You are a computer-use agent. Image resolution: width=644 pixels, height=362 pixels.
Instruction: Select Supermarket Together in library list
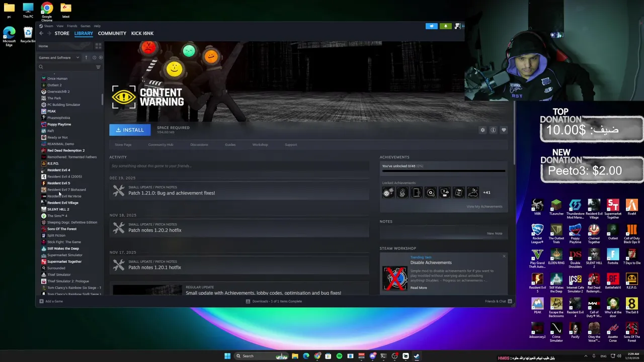click(x=64, y=261)
